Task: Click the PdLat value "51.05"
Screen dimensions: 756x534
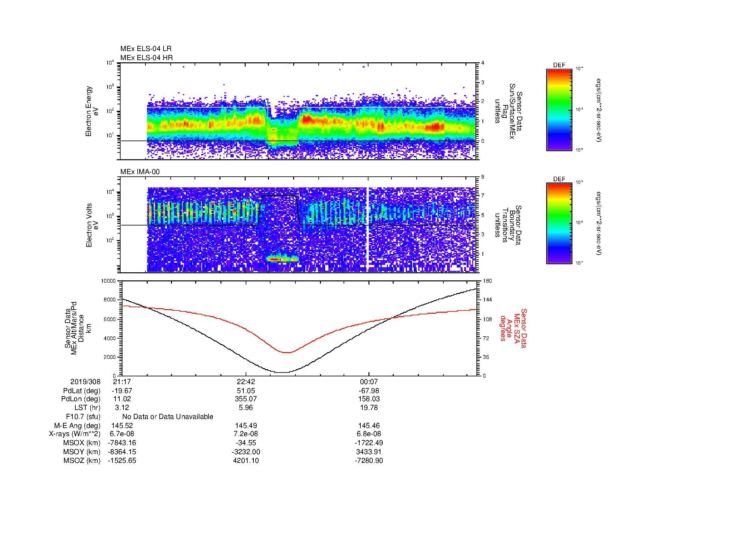Action: pos(246,391)
